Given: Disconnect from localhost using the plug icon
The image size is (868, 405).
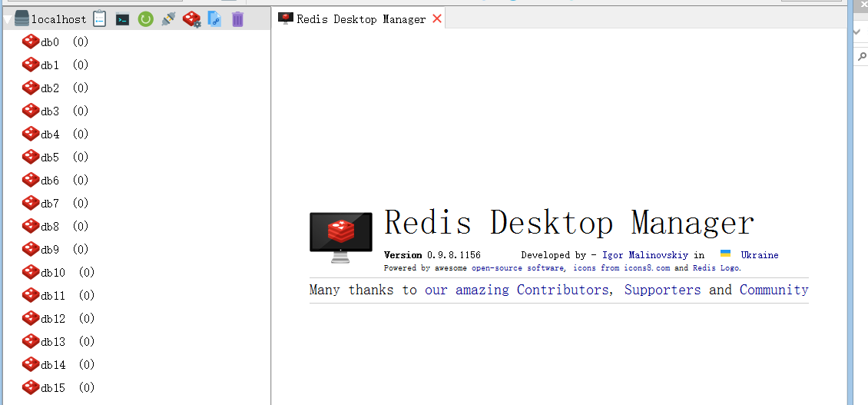Looking at the screenshot, I should click(168, 19).
